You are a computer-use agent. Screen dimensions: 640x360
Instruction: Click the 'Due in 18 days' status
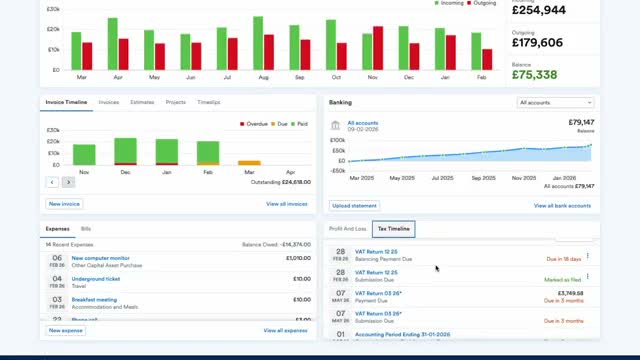[564, 259]
